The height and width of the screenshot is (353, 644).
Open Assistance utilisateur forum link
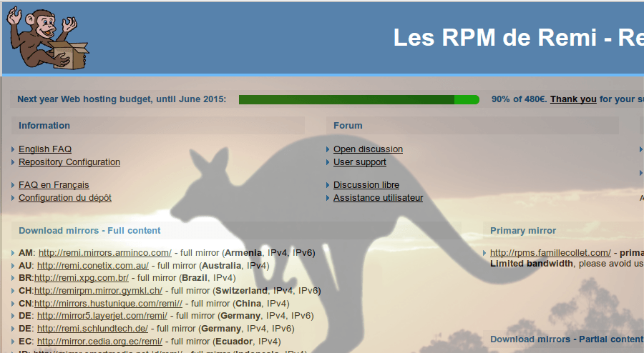coord(379,198)
